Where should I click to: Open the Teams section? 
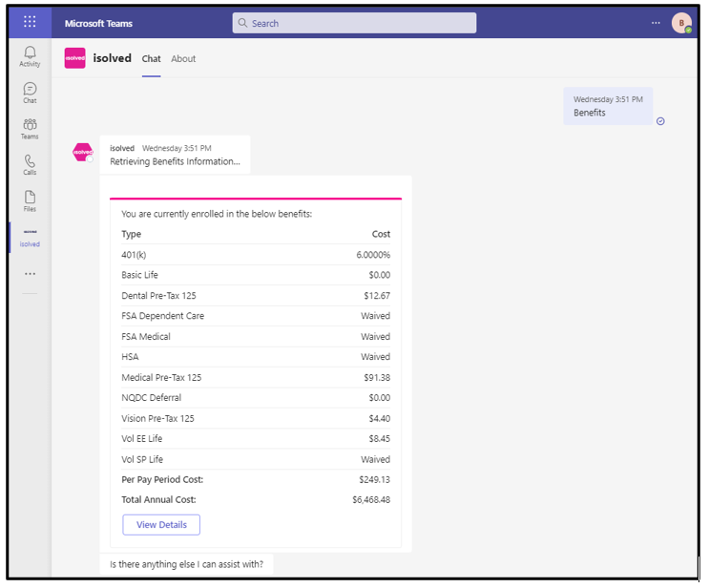tap(30, 129)
